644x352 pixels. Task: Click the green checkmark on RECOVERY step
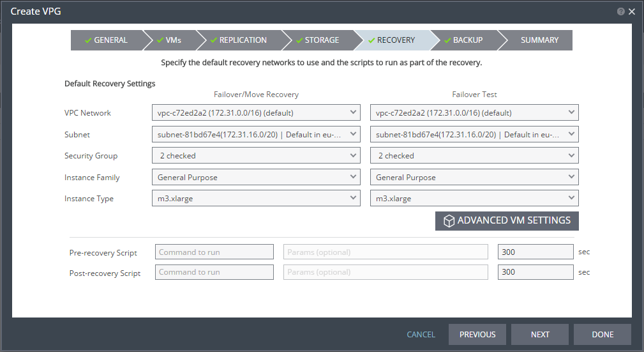coord(371,40)
